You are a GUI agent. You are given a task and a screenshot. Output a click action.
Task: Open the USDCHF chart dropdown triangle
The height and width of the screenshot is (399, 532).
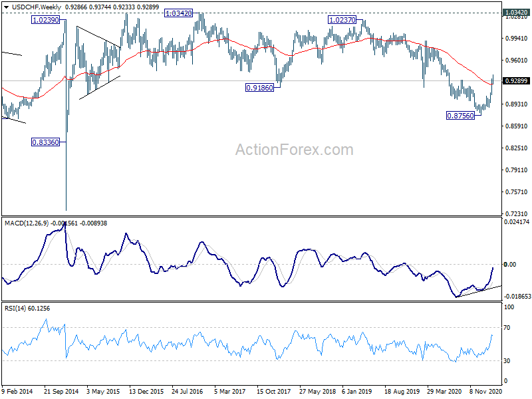(x=6, y=7)
